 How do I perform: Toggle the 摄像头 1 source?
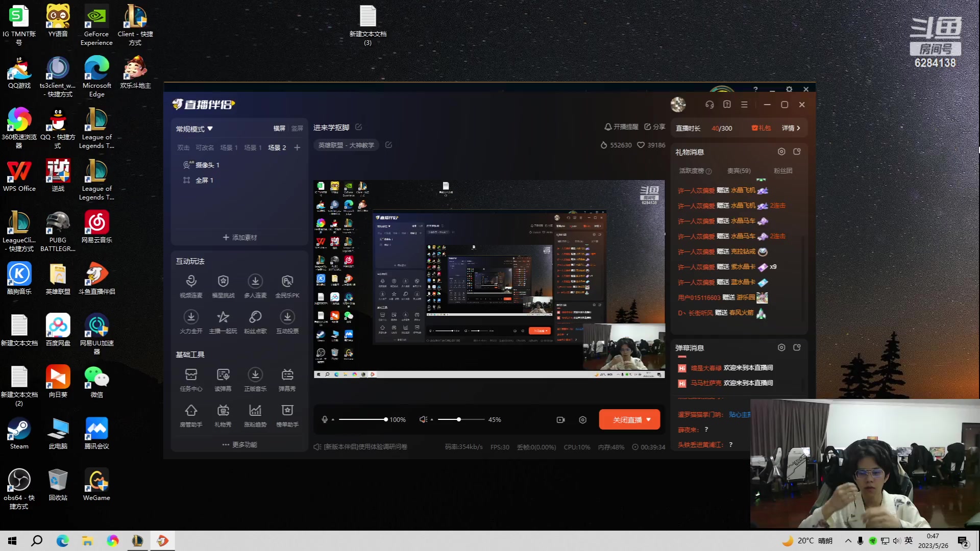click(x=202, y=165)
